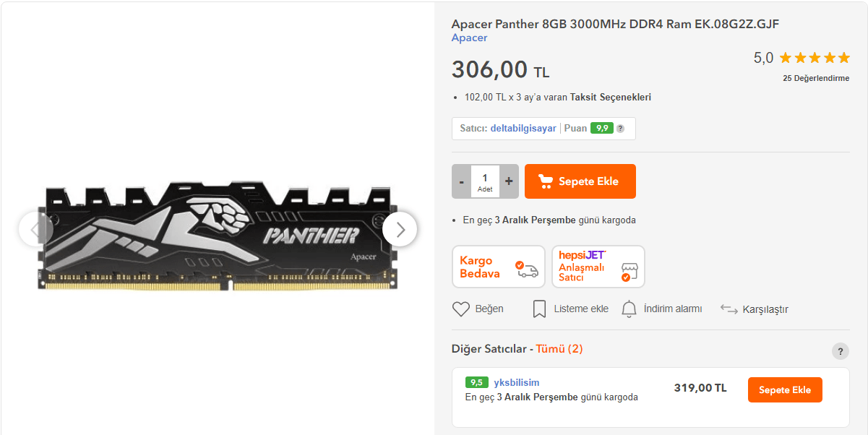View the 25 Değerlendirme reviews
The image size is (868, 435).
click(816, 78)
